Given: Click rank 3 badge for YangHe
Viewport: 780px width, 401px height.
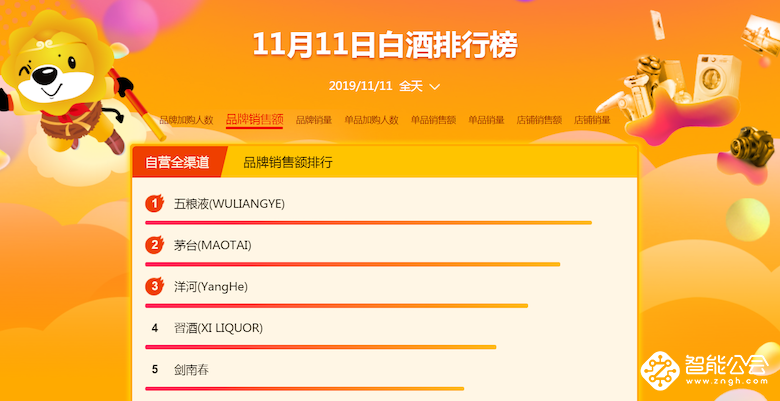Looking at the screenshot, I should pyautogui.click(x=154, y=287).
